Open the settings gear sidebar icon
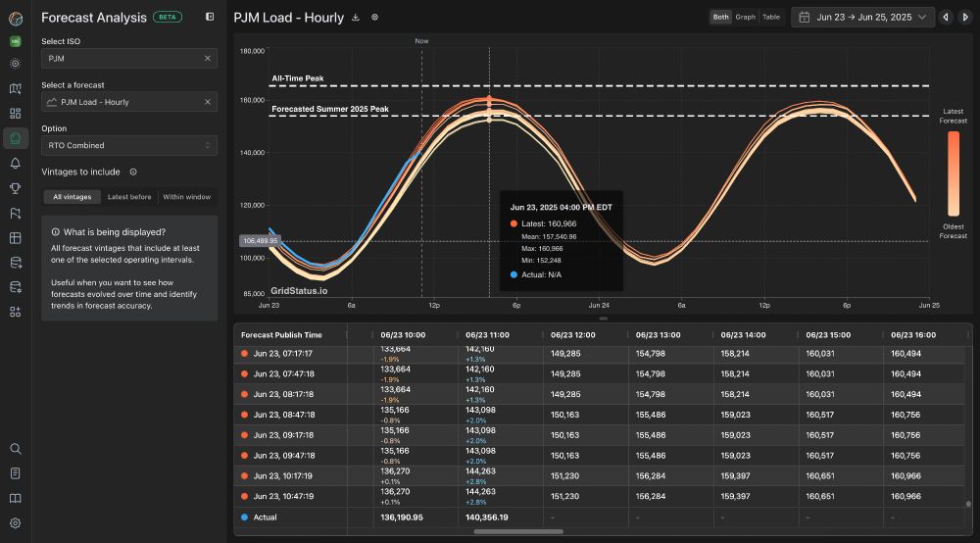Screen dimensions: 980x543 (16, 523)
